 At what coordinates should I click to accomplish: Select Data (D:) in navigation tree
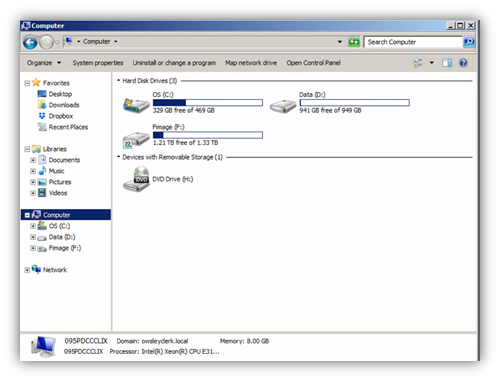62,237
